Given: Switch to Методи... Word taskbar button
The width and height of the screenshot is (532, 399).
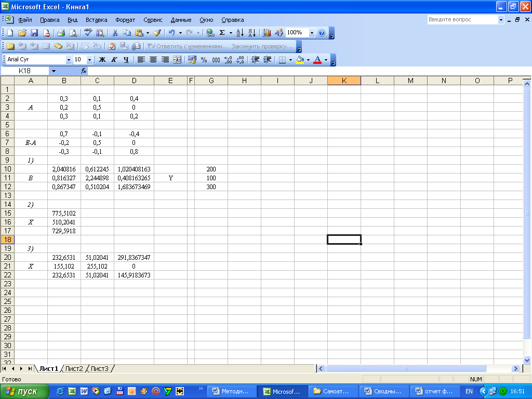Looking at the screenshot, I should 231,392.
